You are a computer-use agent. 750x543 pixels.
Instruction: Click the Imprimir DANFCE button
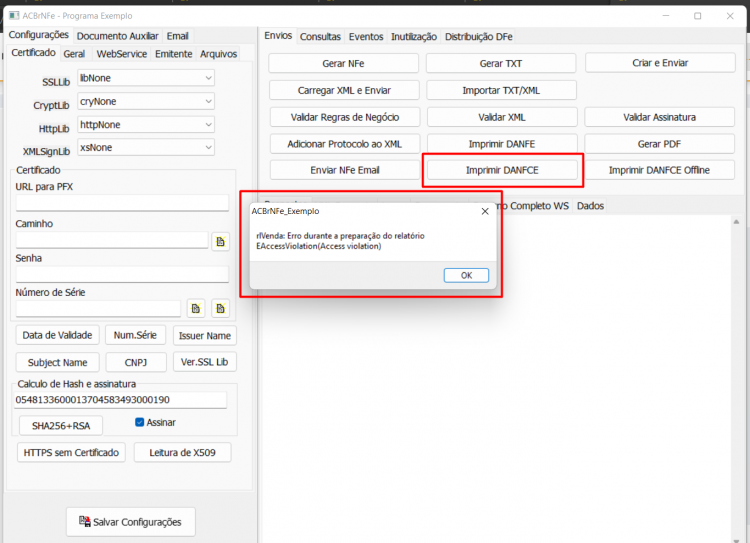point(502,170)
